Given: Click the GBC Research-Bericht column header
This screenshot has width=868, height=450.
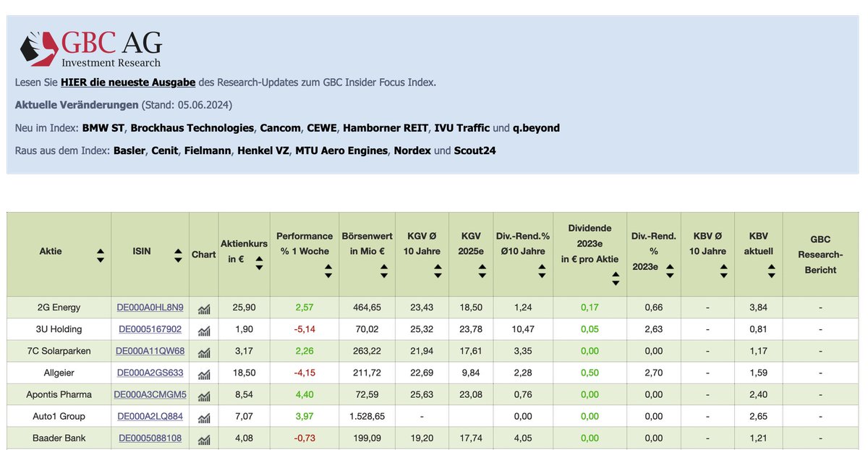Looking at the screenshot, I should point(820,255).
